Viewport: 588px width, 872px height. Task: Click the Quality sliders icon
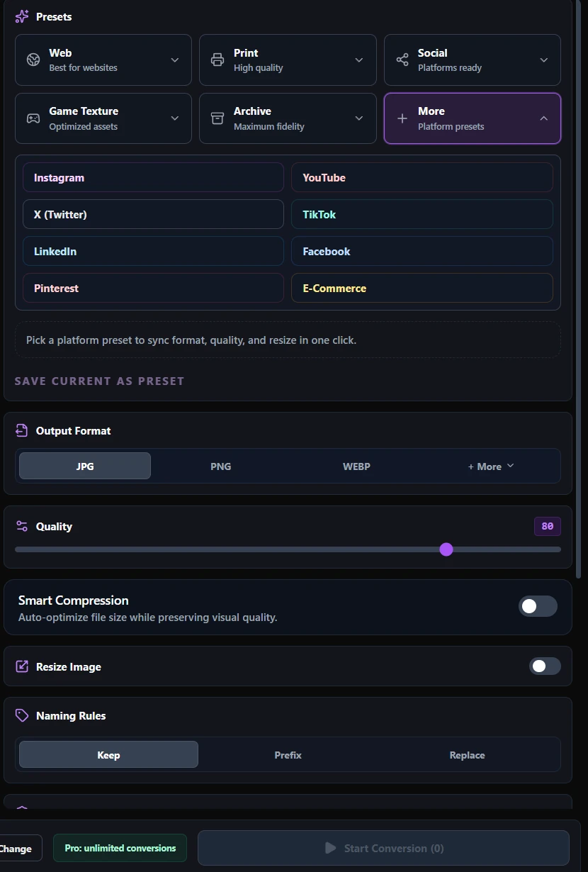click(x=22, y=526)
